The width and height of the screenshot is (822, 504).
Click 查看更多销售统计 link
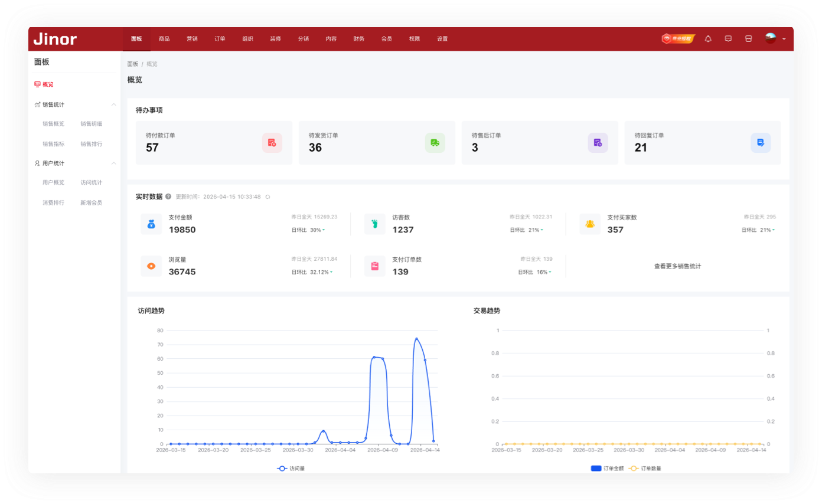click(x=677, y=267)
